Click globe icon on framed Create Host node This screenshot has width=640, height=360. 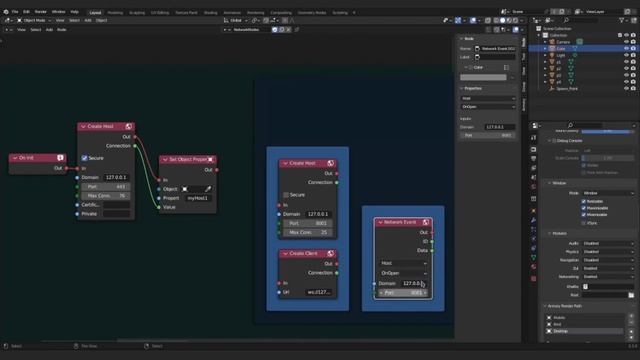[x=331, y=163]
